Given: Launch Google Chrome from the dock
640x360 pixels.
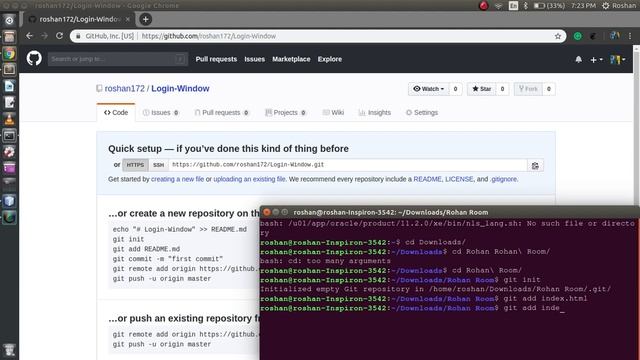Looking at the screenshot, I should pyautogui.click(x=9, y=53).
